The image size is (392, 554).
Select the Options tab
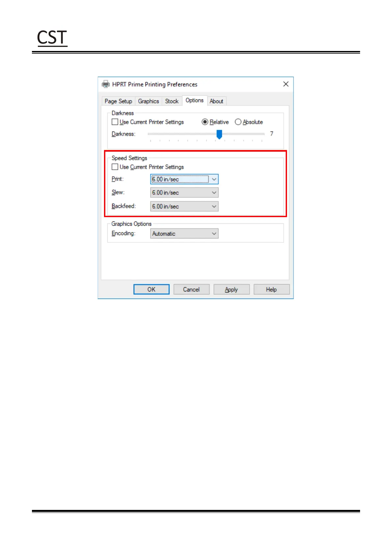(x=195, y=100)
